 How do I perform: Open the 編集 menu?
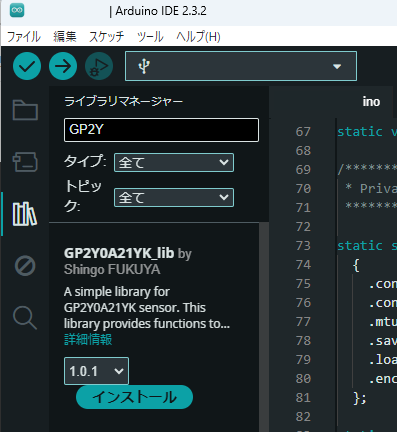pyautogui.click(x=65, y=36)
